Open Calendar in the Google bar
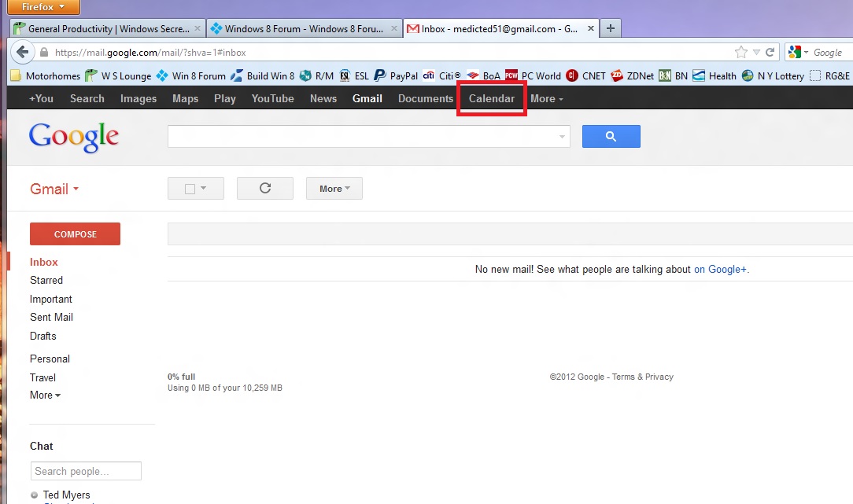Image resolution: width=853 pixels, height=504 pixels. pyautogui.click(x=492, y=98)
